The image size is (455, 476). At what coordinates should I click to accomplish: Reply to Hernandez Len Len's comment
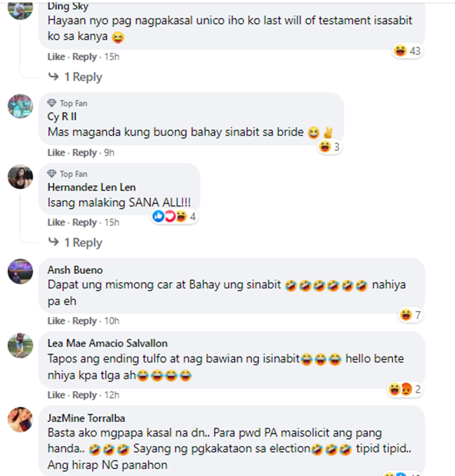click(x=84, y=222)
